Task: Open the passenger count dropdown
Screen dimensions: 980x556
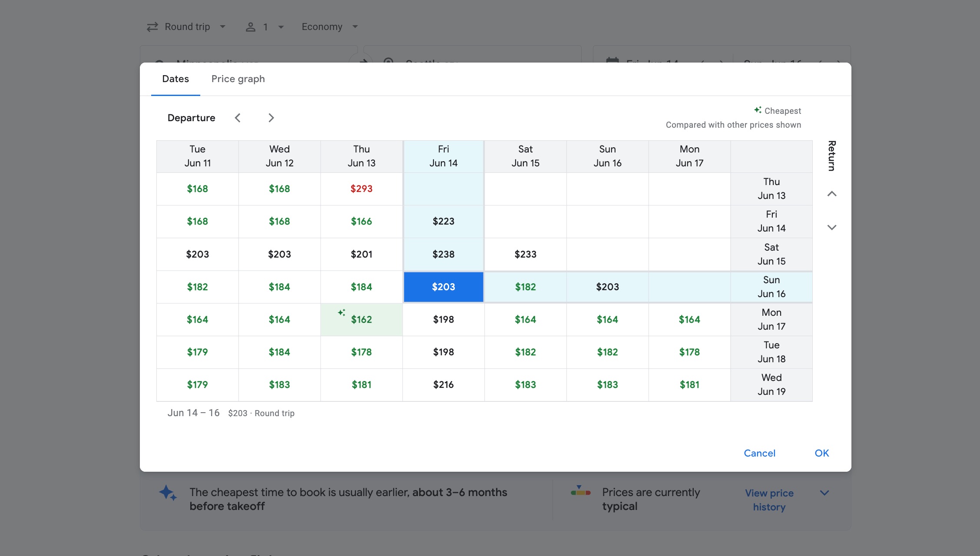Action: 265,27
